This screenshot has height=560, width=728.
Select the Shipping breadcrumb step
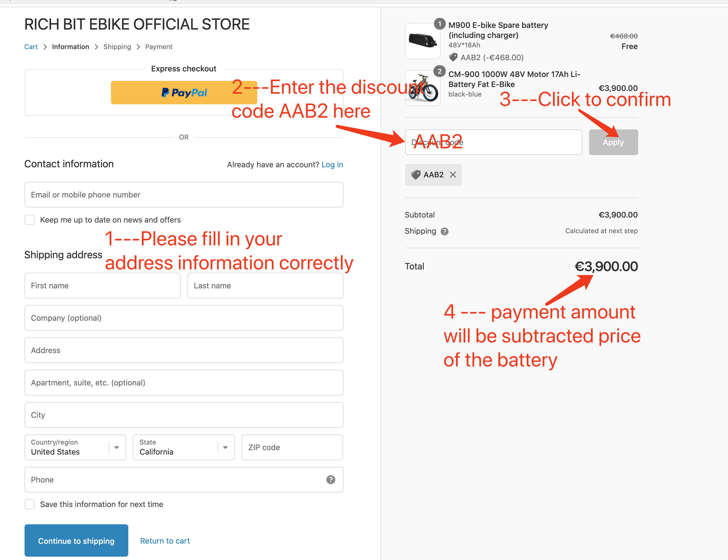pyautogui.click(x=117, y=47)
